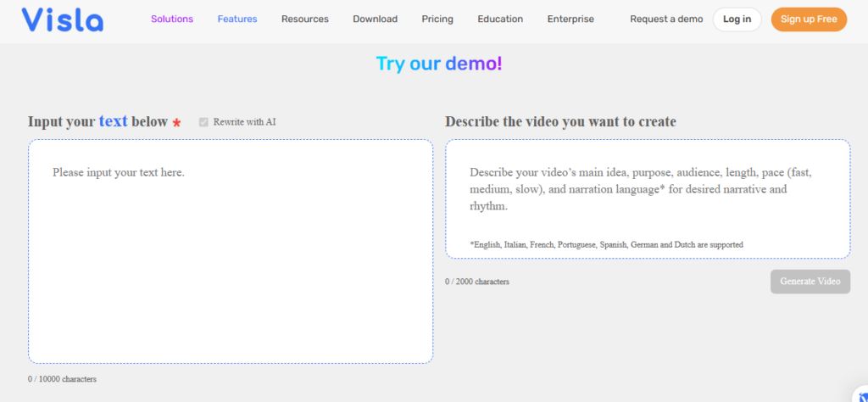Click the Request a demo link
The height and width of the screenshot is (402, 868).
tap(666, 19)
